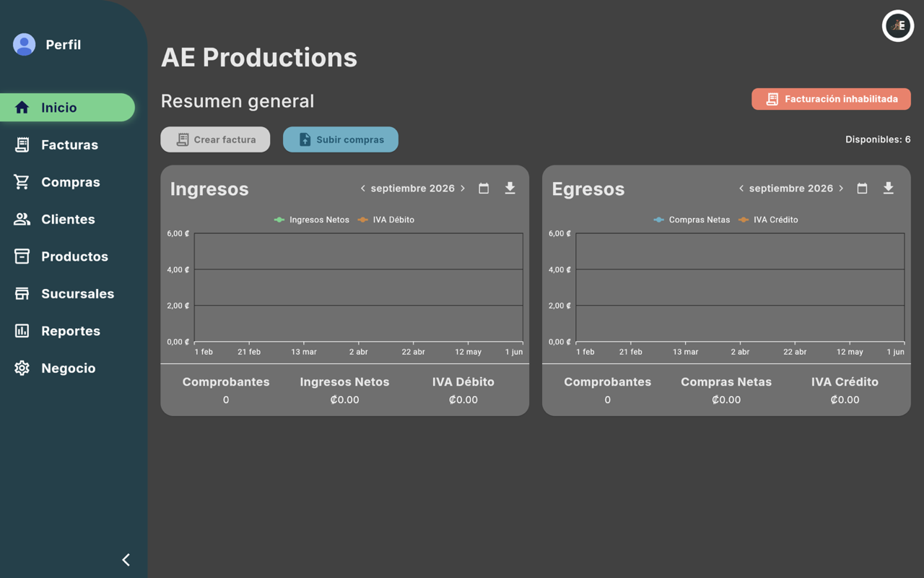The image size is (924, 578).
Task: Toggle Compras Netas legend series
Action: [x=692, y=220]
